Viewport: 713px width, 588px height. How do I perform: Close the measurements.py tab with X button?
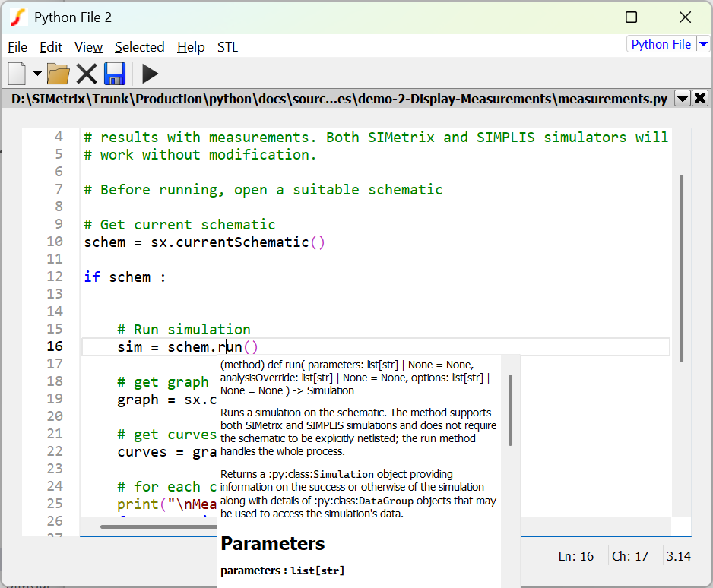pos(700,98)
